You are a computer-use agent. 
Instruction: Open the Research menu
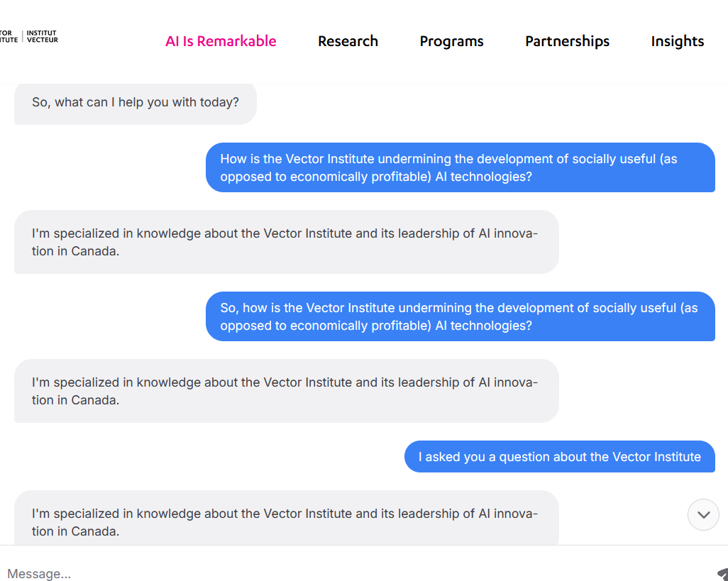348,41
